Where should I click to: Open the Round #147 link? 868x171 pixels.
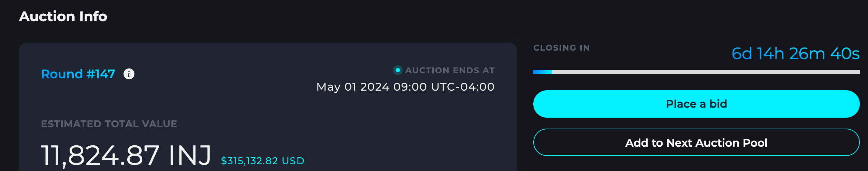78,74
